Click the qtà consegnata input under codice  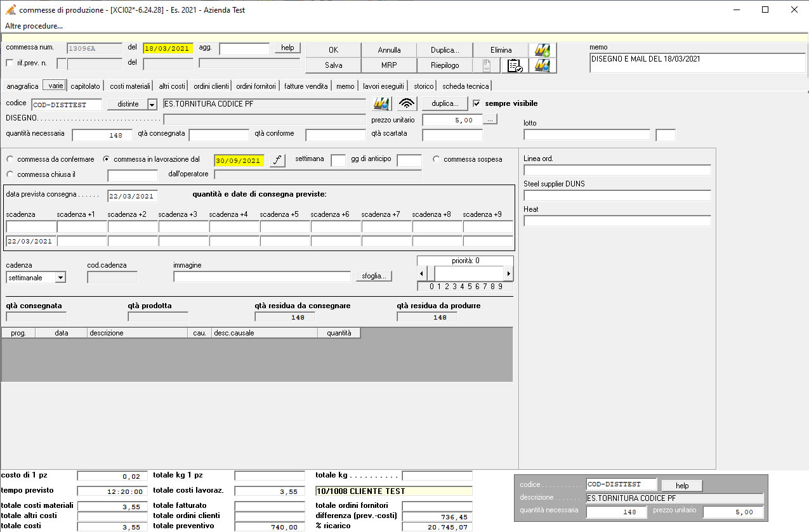[219, 135]
